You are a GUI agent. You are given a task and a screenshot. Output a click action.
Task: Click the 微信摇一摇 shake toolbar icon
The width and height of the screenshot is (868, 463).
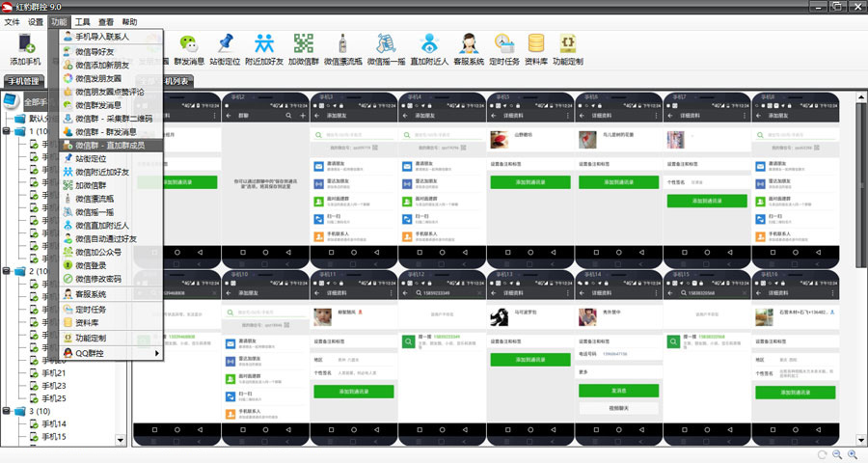click(386, 49)
